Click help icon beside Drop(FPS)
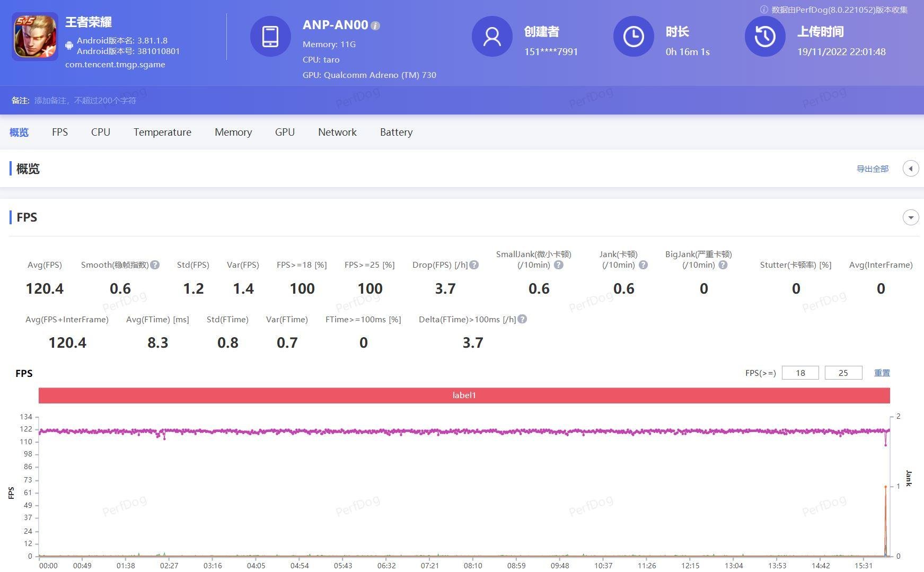 coord(474,265)
